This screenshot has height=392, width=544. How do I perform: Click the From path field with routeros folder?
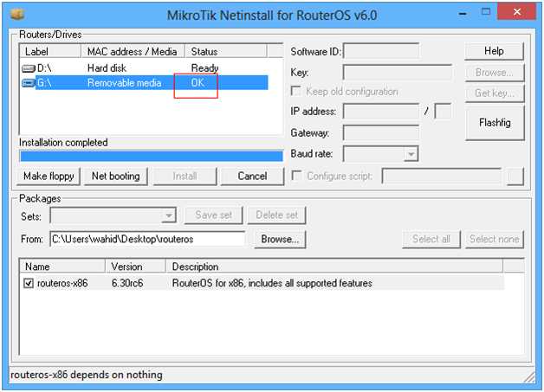pos(147,239)
